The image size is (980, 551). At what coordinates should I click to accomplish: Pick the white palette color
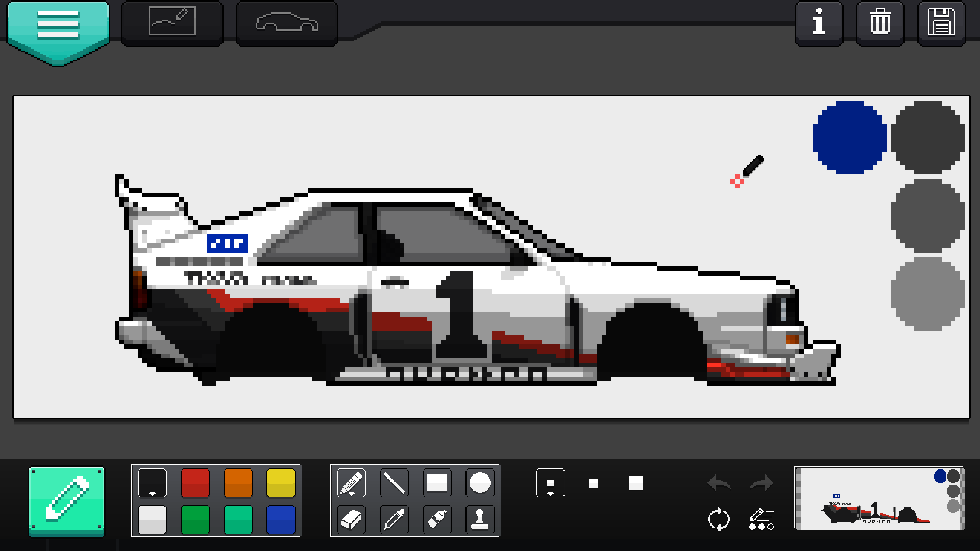(152, 519)
